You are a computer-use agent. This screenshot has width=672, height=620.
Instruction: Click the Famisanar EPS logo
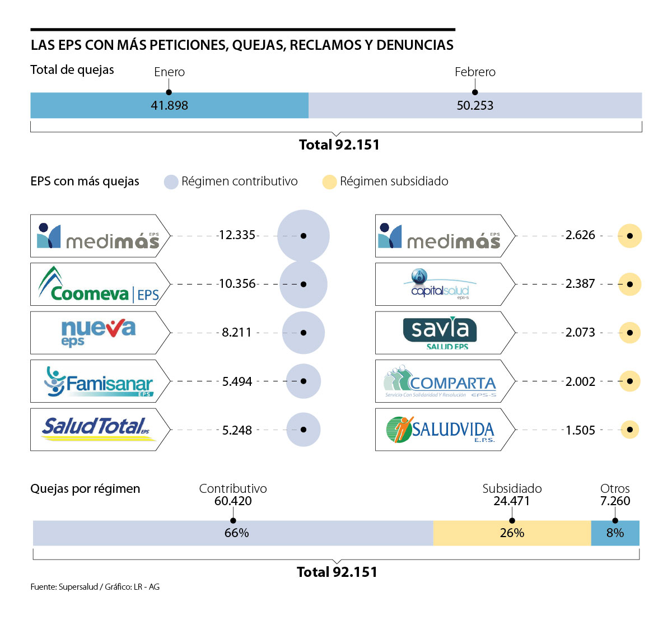[99, 381]
